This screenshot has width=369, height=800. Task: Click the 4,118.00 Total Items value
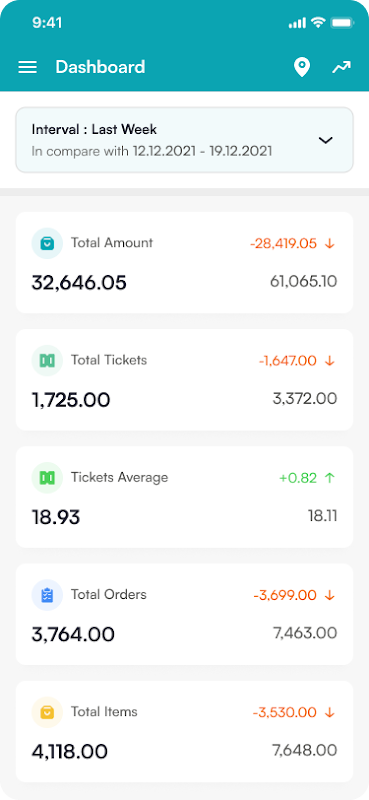pos(70,752)
